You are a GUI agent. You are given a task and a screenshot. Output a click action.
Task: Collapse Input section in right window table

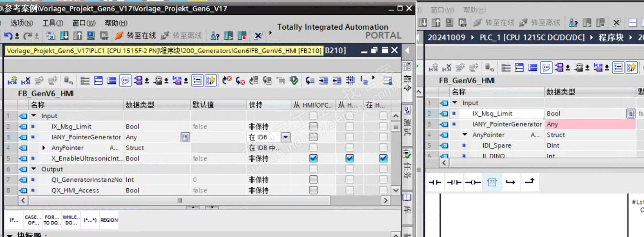(455, 103)
